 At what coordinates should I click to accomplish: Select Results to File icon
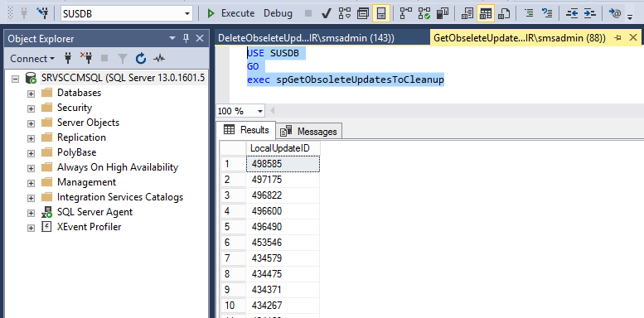pyautogui.click(x=504, y=13)
